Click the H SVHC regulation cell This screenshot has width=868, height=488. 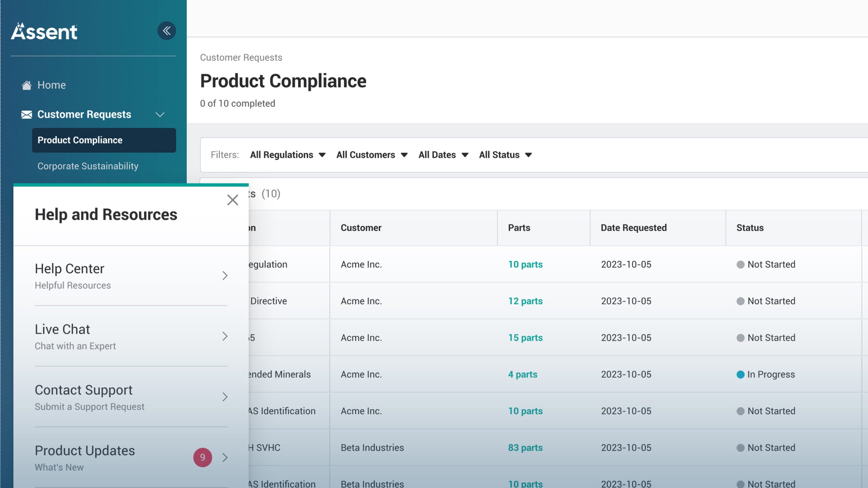click(264, 448)
